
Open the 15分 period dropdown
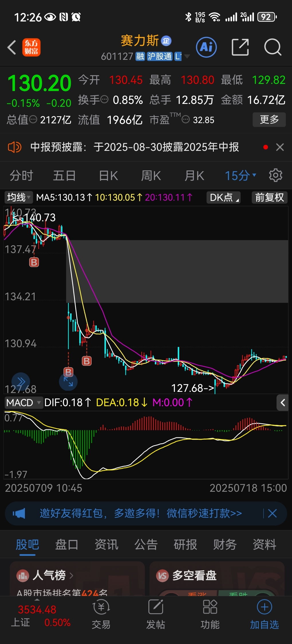(240, 175)
